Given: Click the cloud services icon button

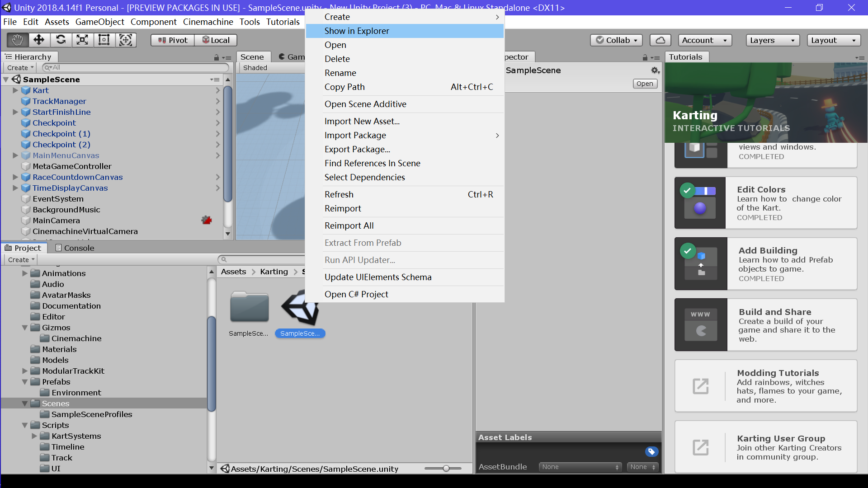Looking at the screenshot, I should (660, 40).
